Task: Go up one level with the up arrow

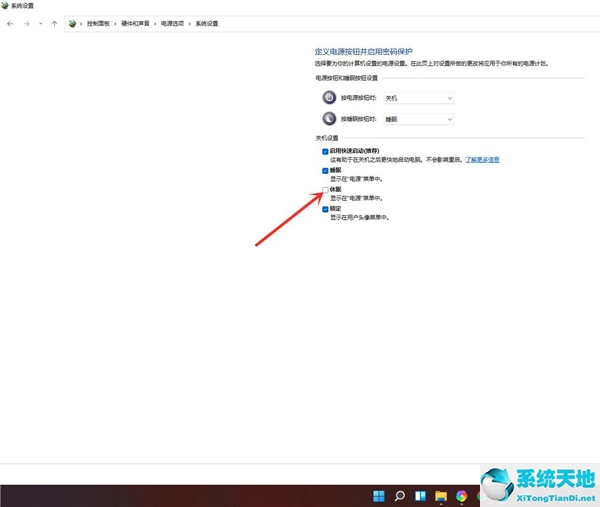Action: coord(54,24)
